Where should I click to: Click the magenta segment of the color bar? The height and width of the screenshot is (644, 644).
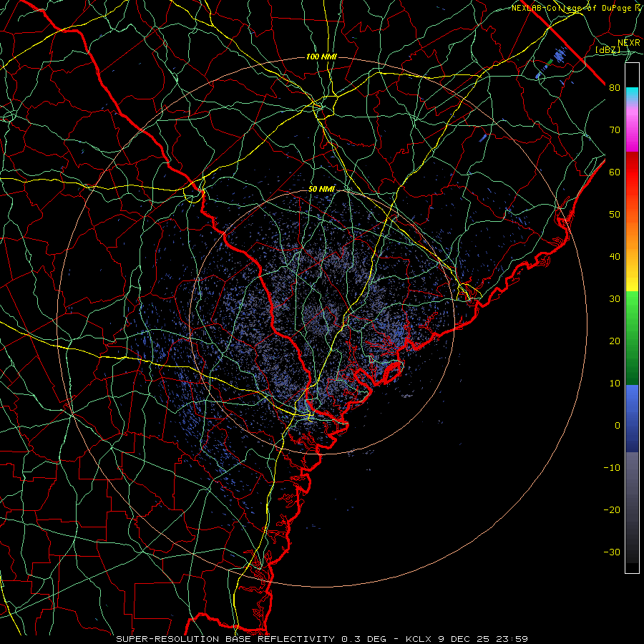click(x=632, y=131)
